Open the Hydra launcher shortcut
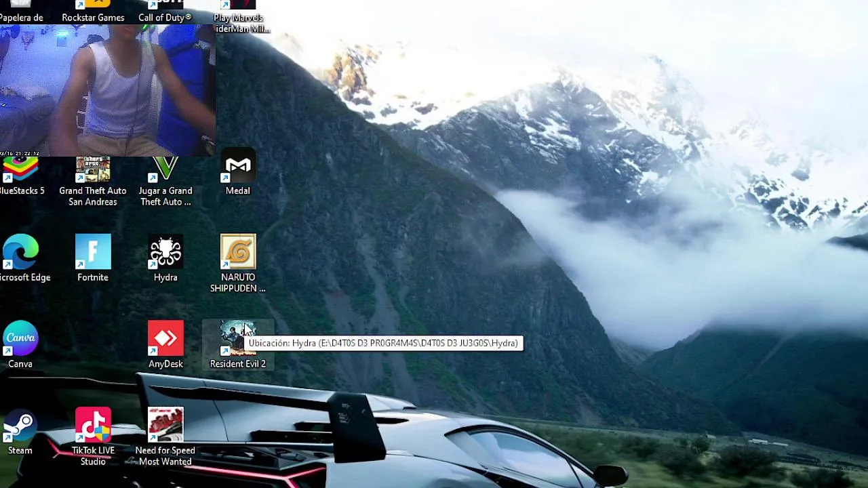This screenshot has height=488, width=868. 165,258
